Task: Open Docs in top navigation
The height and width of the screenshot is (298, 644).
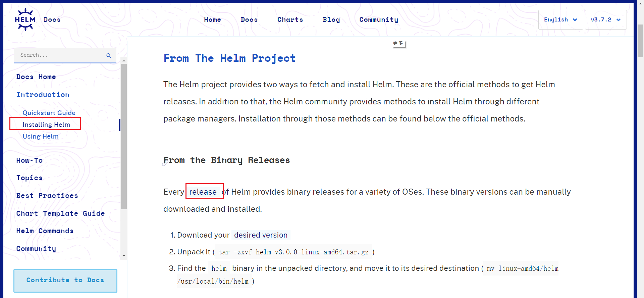Action: click(249, 20)
